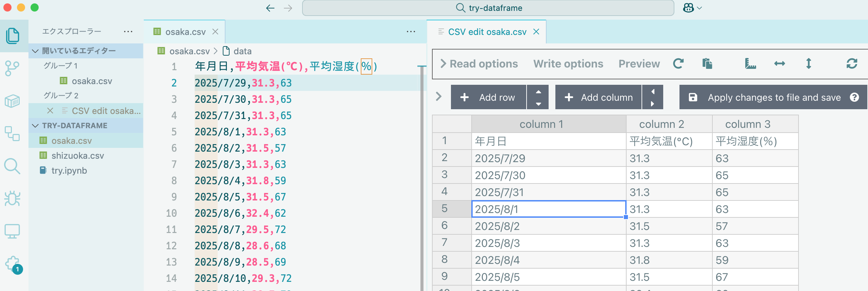The width and height of the screenshot is (868, 291).
Task: Open the Copilot icon in title bar
Action: click(689, 8)
